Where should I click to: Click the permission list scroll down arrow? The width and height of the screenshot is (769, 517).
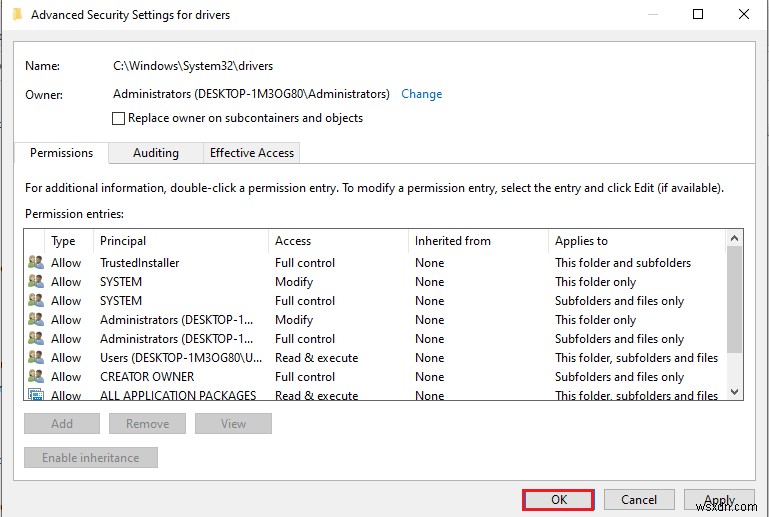(734, 391)
